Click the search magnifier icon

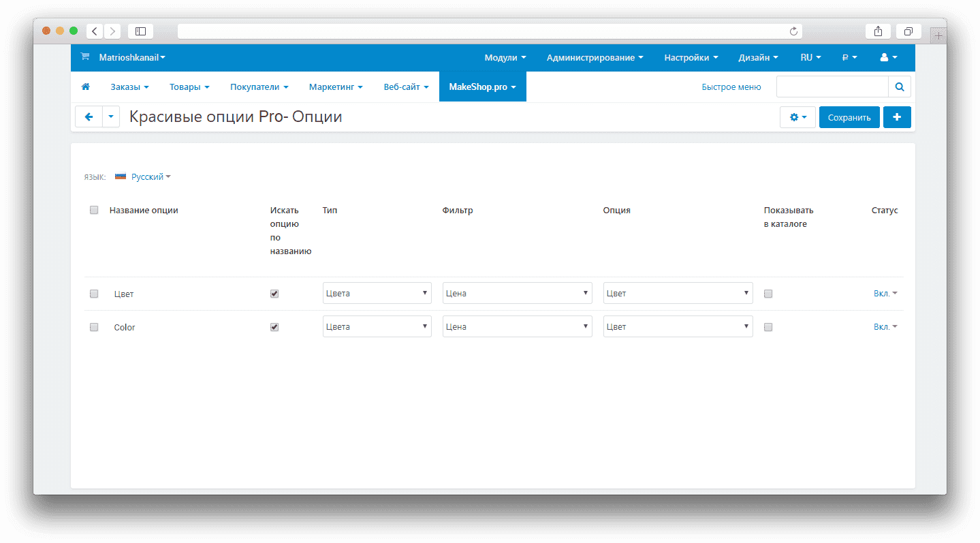pos(900,87)
